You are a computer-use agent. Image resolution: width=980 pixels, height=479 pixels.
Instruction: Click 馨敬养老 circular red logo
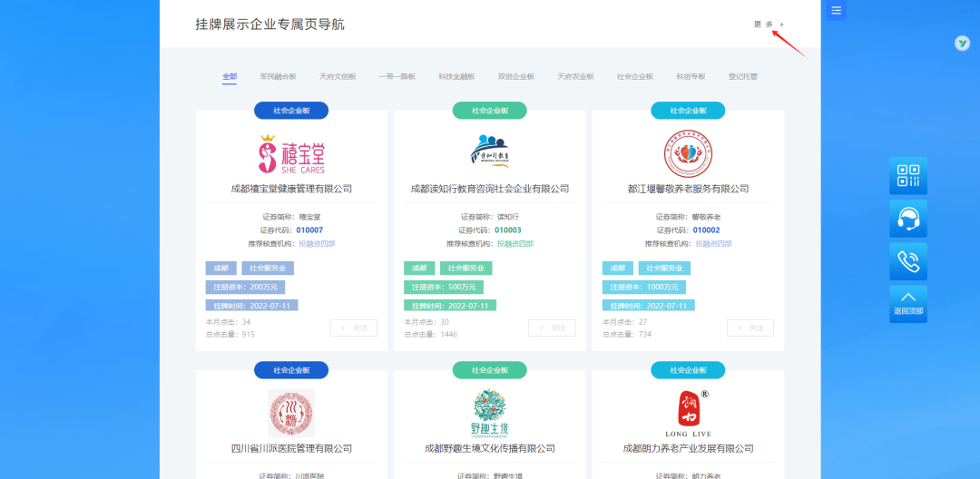(x=688, y=153)
